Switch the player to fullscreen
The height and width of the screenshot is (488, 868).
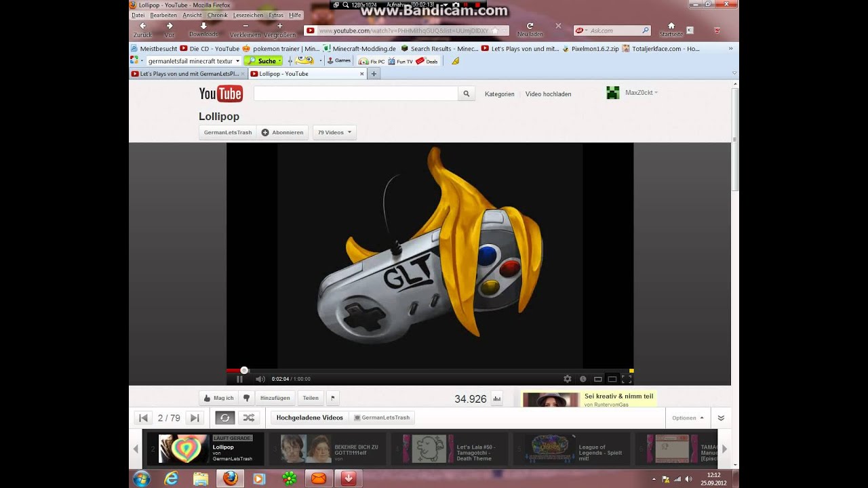[627, 379]
